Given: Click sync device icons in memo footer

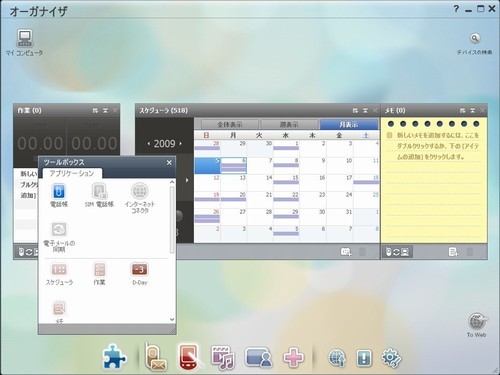Looking at the screenshot, I should (397, 252).
